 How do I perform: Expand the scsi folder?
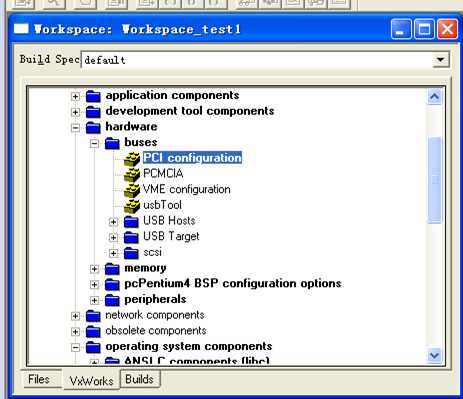[x=113, y=253]
